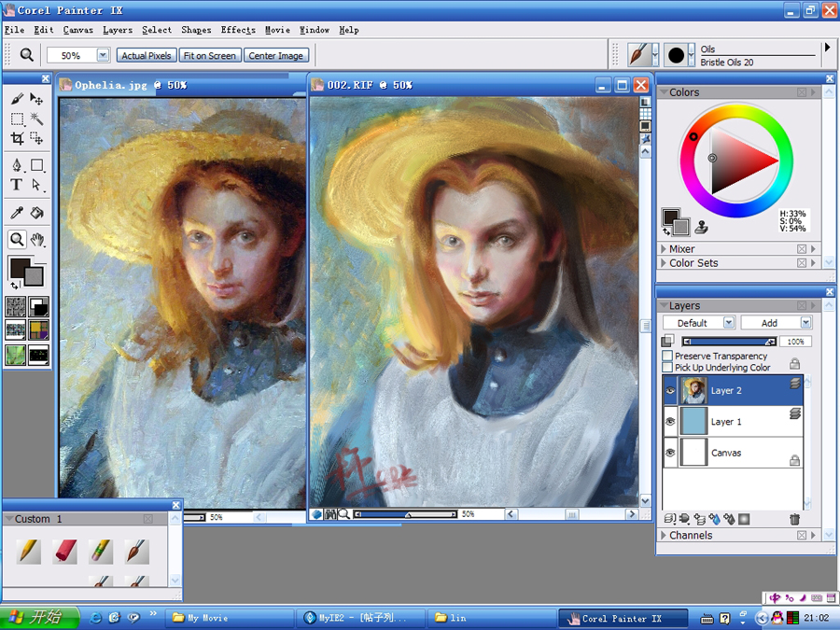Select the Text tool
Image resolution: width=840 pixels, height=630 pixels.
tap(17, 185)
